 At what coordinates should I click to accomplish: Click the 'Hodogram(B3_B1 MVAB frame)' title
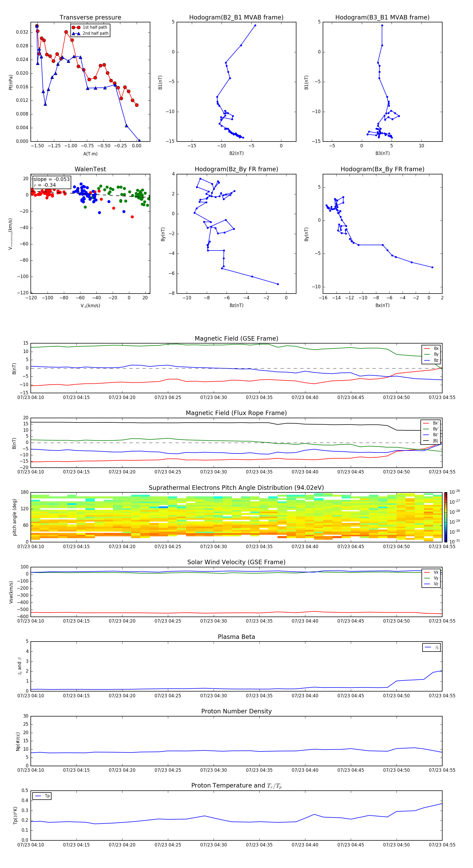[x=382, y=18]
